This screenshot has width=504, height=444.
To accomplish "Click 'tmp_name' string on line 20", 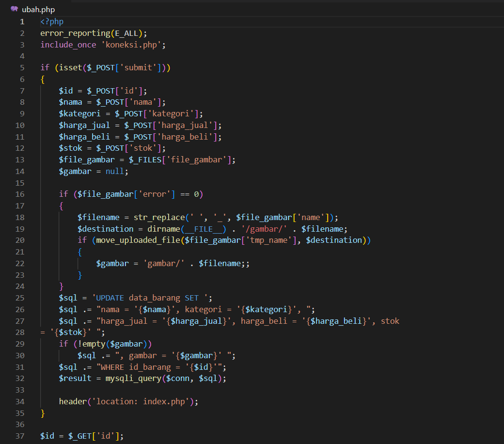I will click(x=269, y=240).
